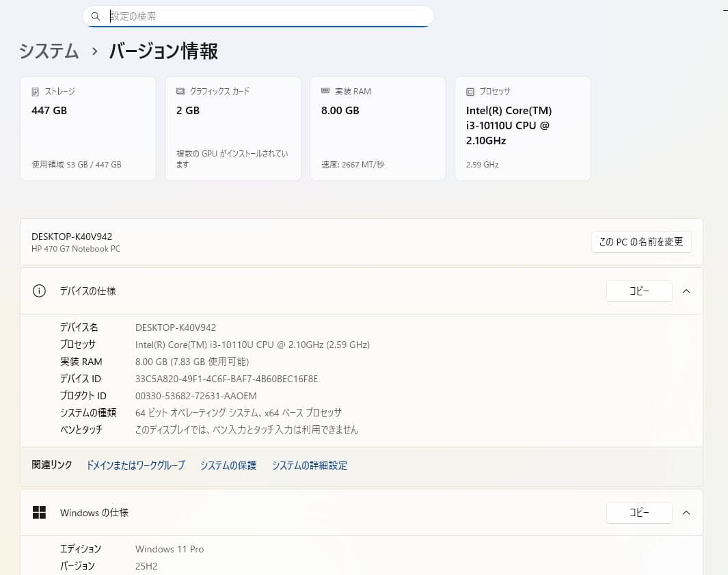
Task: Expand the ストレージ usage details card
Action: (87, 128)
